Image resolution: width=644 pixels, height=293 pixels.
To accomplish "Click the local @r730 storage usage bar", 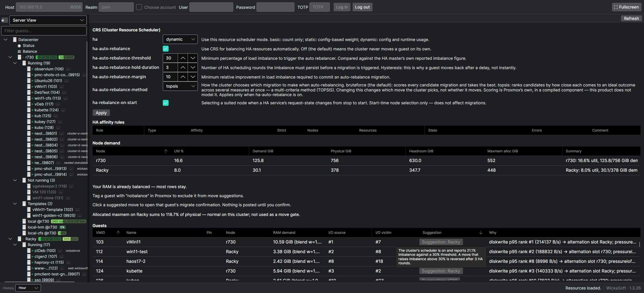I will coord(68,222).
